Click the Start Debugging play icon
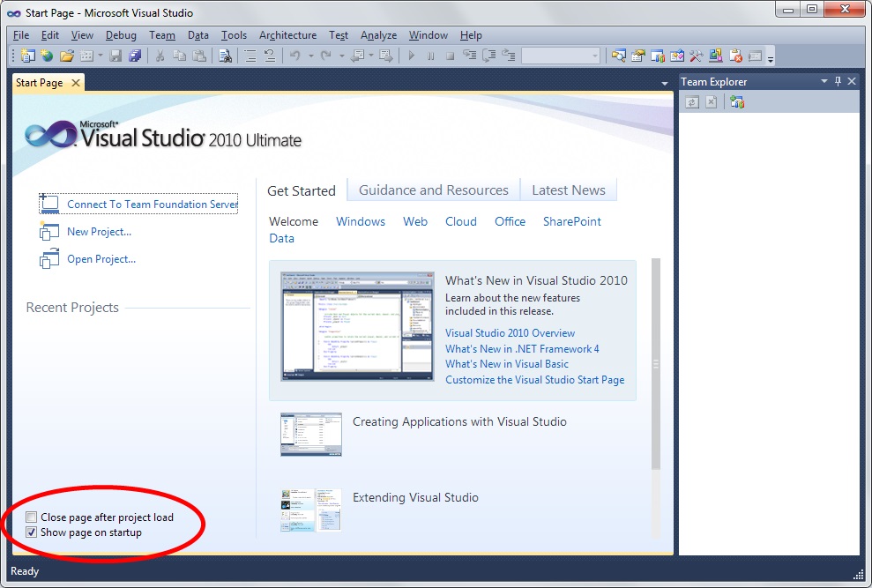The image size is (872, 588). click(x=412, y=56)
